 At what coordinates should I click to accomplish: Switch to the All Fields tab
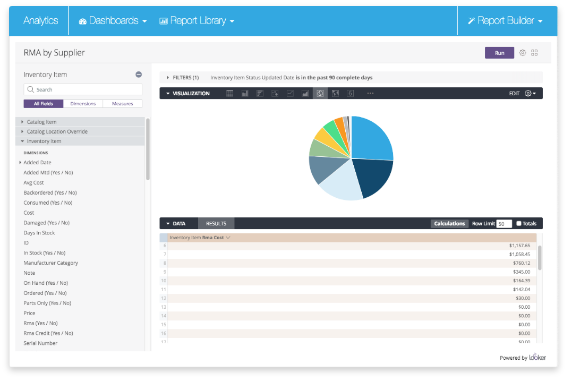click(43, 104)
